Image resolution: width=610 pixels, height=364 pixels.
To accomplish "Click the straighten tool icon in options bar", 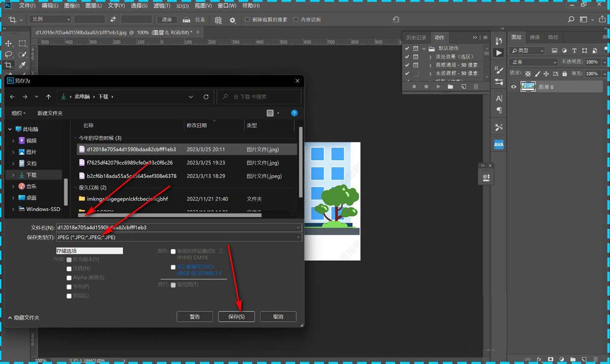I will pos(187,20).
